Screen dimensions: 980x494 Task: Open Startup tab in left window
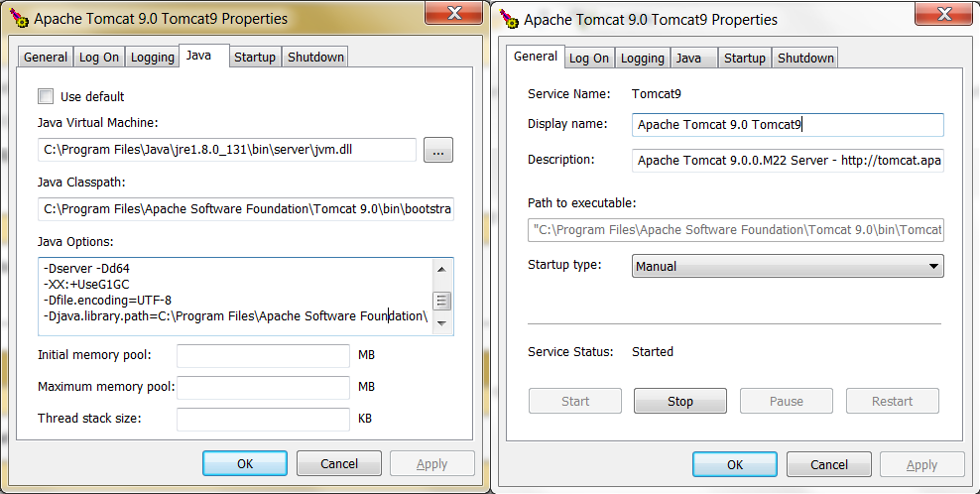point(255,57)
